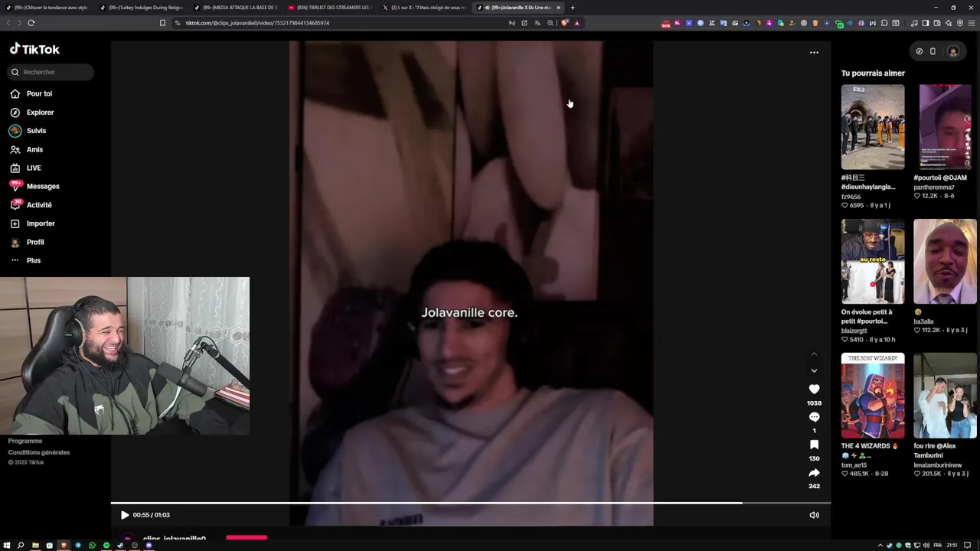Open the Programme footer link
This screenshot has height=551, width=980.
(25, 441)
